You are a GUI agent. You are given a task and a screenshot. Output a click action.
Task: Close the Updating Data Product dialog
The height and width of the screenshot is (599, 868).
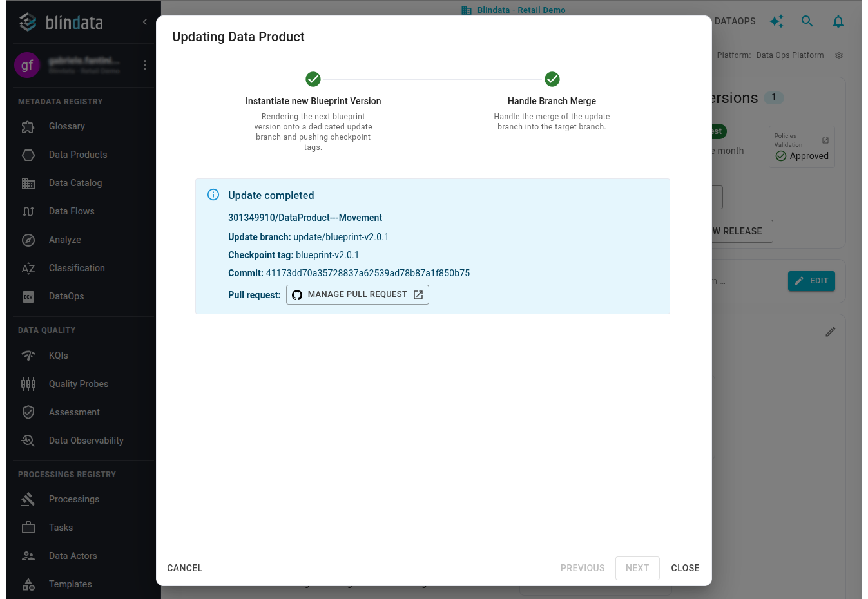(685, 568)
